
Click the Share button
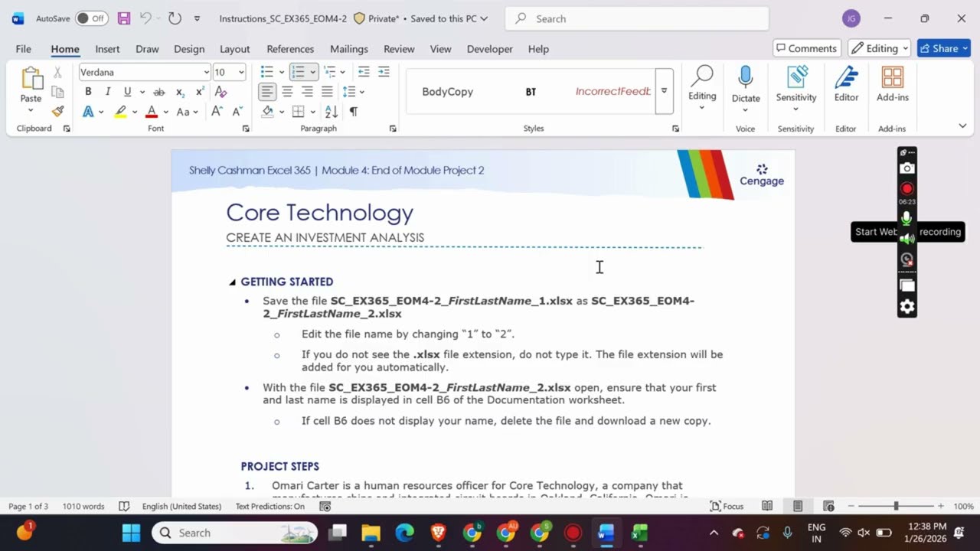944,48
